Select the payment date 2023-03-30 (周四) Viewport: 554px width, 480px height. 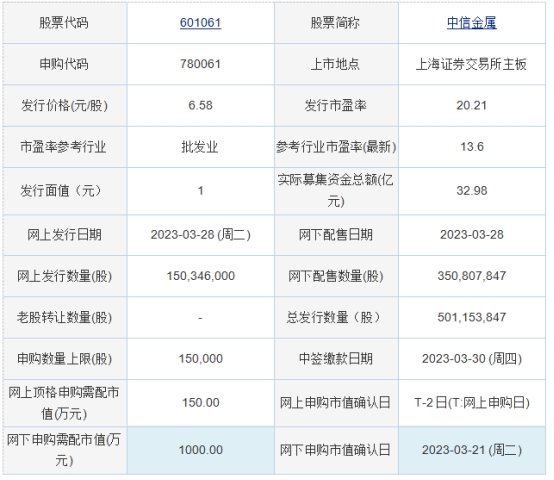coord(472,359)
